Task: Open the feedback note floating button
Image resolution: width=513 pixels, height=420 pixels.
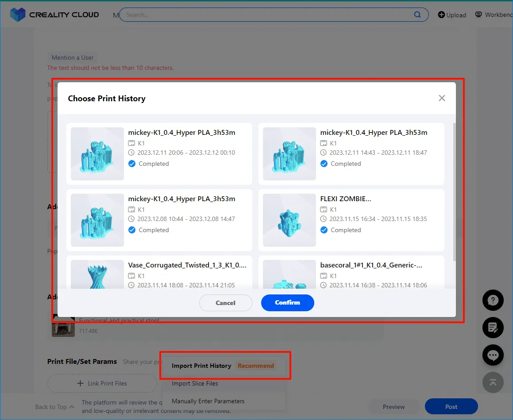Action: point(493,328)
